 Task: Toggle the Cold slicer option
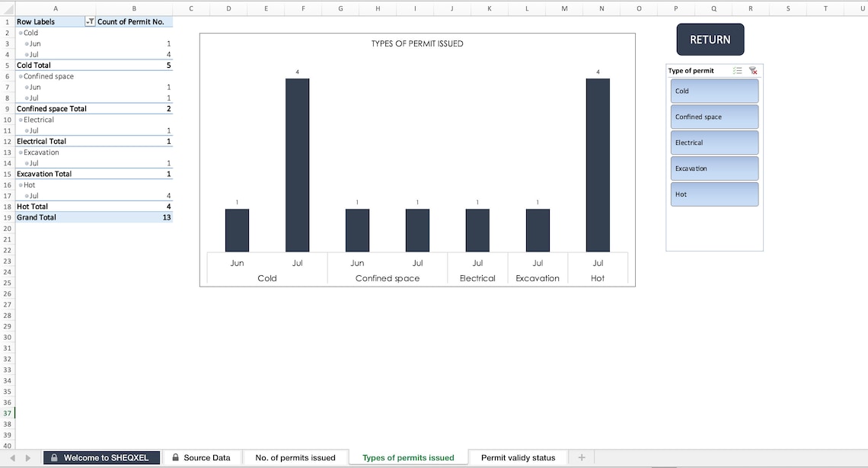coord(714,91)
